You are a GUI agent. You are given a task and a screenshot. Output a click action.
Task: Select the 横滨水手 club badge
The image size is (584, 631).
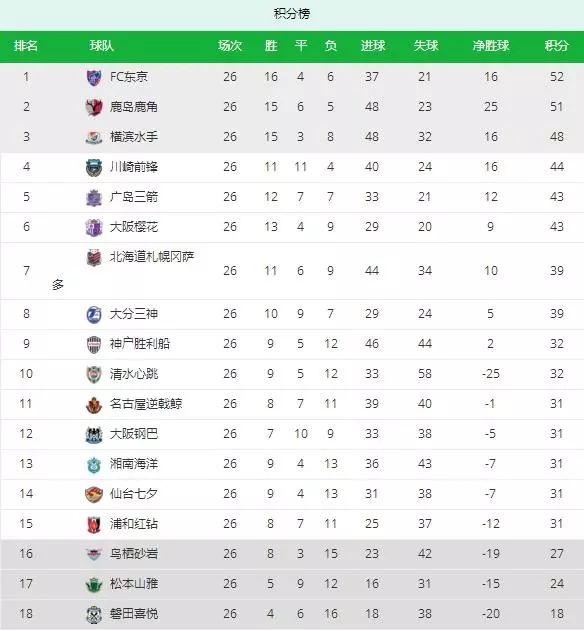point(94,138)
